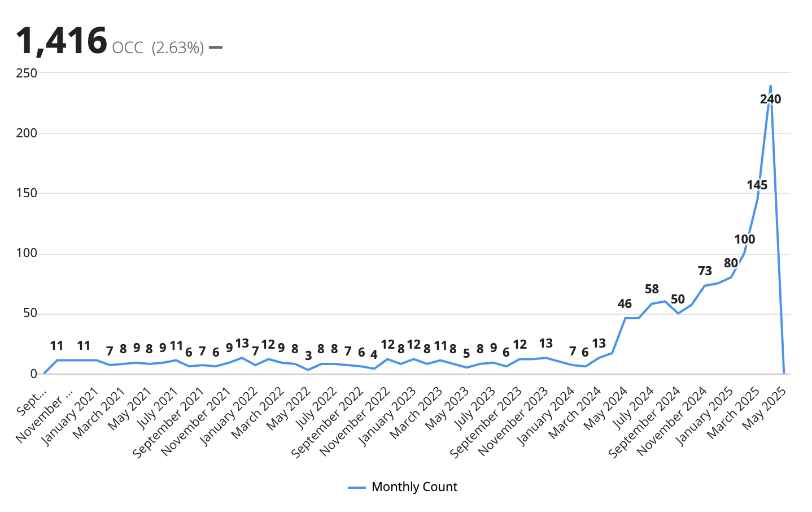Image resolution: width=812 pixels, height=512 pixels.
Task: Click the 80 data label
Action: 731,263
